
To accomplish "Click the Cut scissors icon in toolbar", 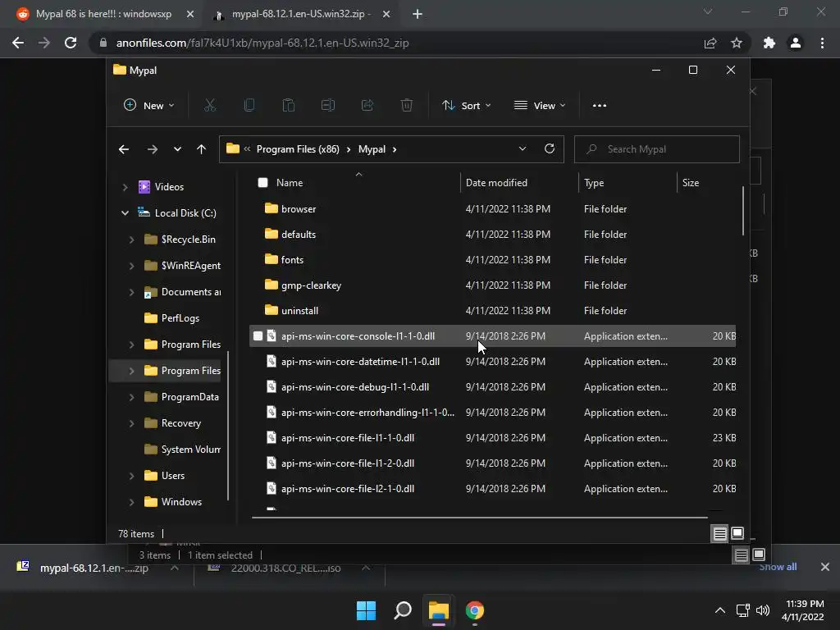I will coord(210,106).
